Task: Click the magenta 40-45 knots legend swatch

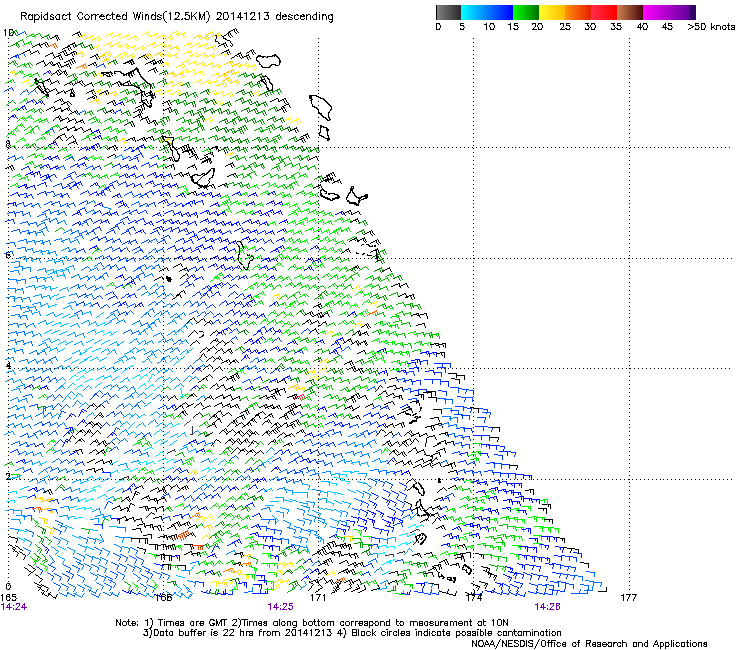Action: 656,12
